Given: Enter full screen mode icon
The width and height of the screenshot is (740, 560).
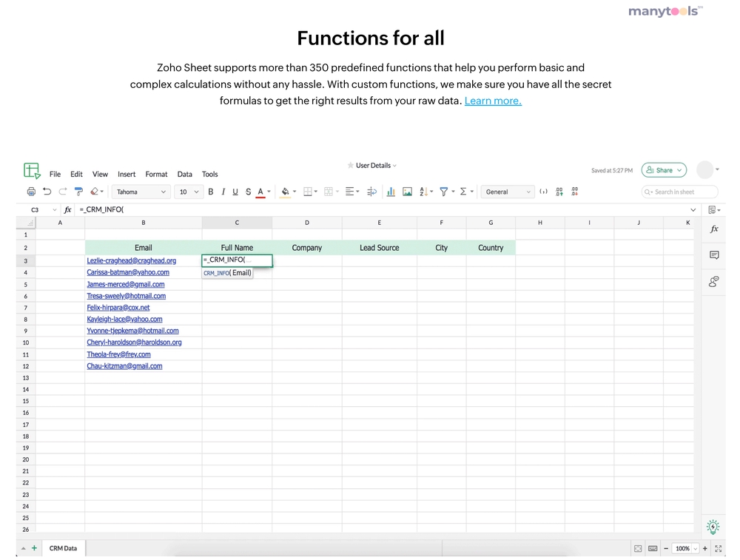Looking at the screenshot, I should [x=719, y=549].
